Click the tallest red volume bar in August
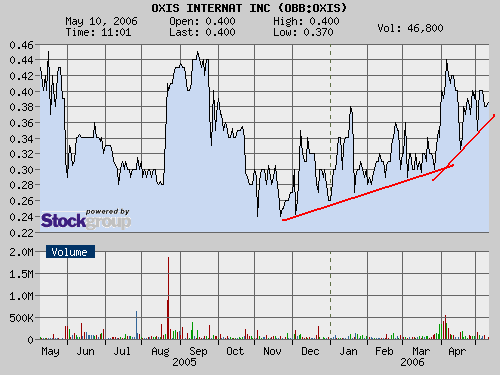 (168, 298)
